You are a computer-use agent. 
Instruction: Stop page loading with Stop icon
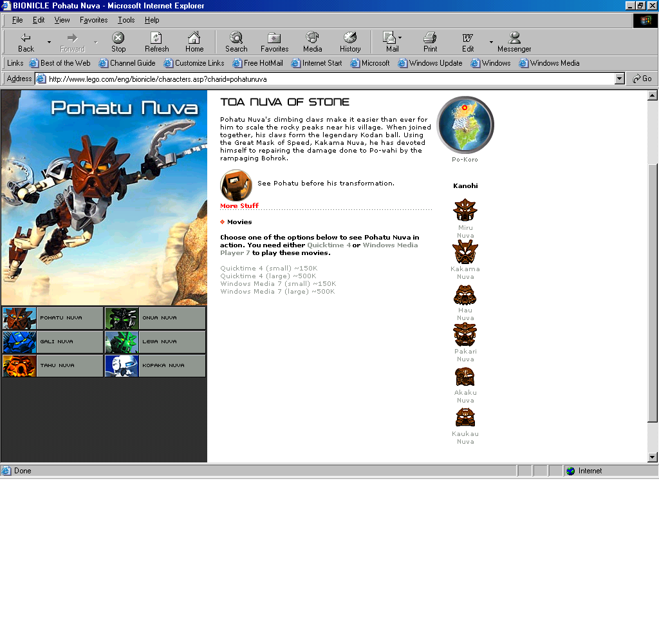pyautogui.click(x=118, y=42)
